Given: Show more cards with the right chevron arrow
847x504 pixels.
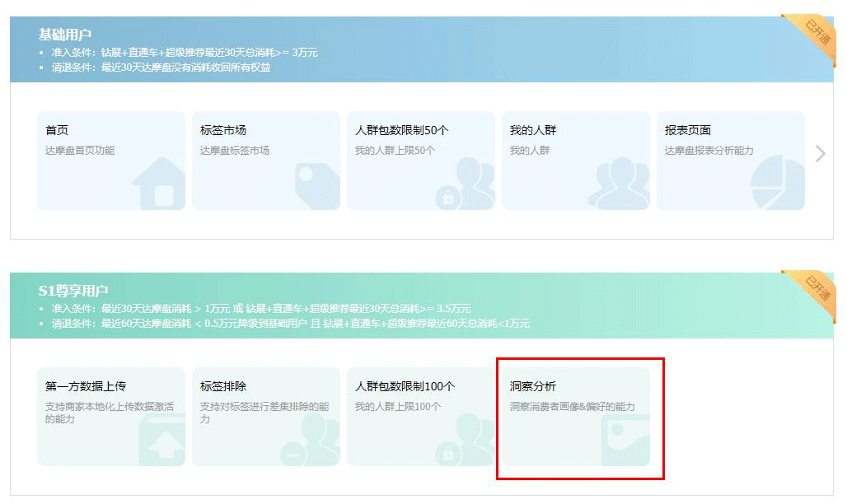Looking at the screenshot, I should [820, 153].
